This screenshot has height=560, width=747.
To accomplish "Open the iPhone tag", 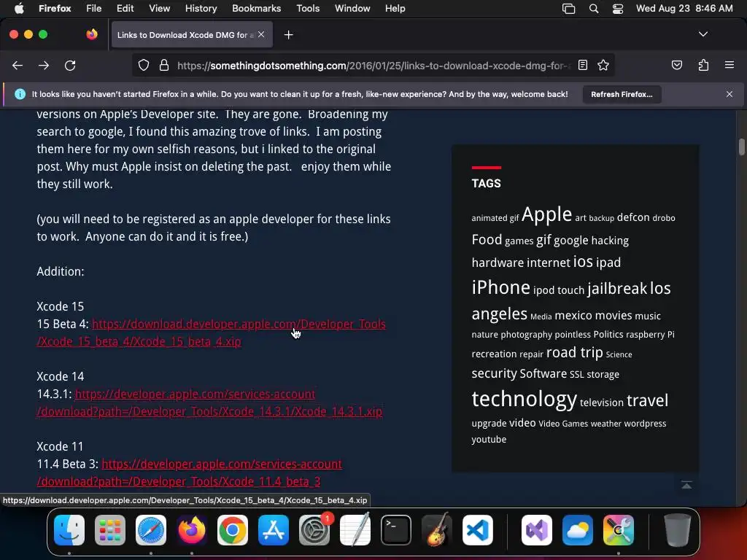I will pyautogui.click(x=500, y=287).
